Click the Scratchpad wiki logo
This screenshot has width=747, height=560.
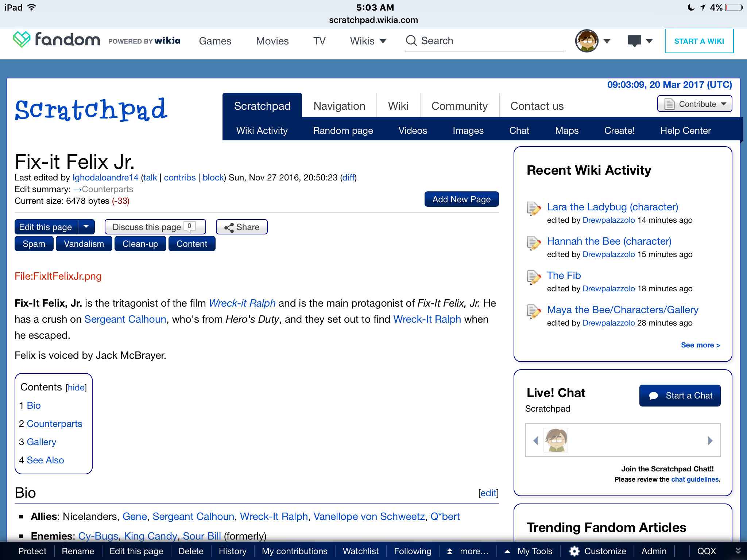click(91, 109)
